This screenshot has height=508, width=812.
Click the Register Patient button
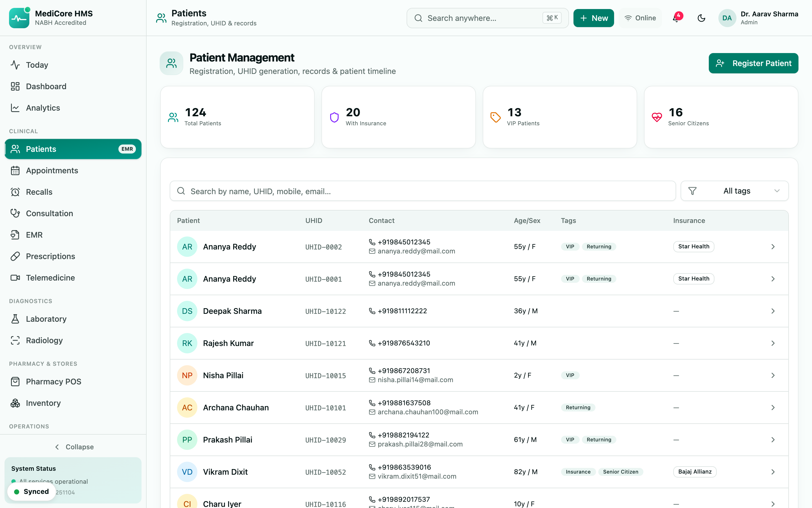(753, 63)
